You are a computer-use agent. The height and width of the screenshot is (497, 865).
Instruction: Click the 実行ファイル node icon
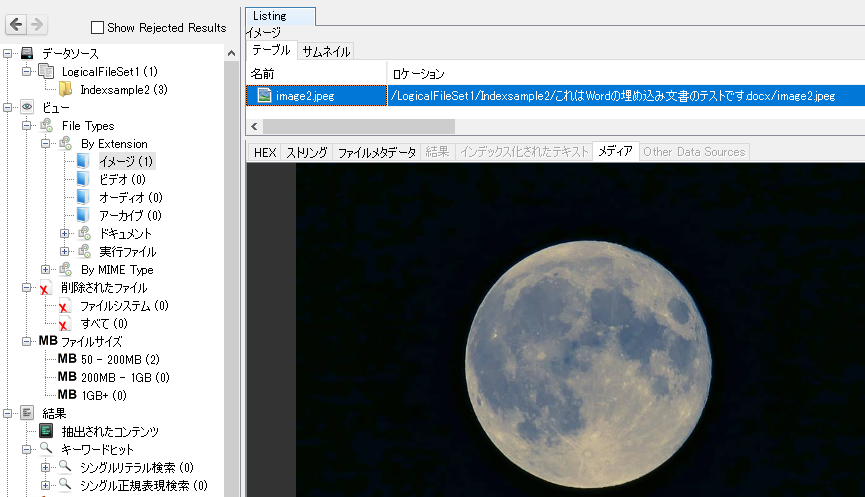[84, 252]
